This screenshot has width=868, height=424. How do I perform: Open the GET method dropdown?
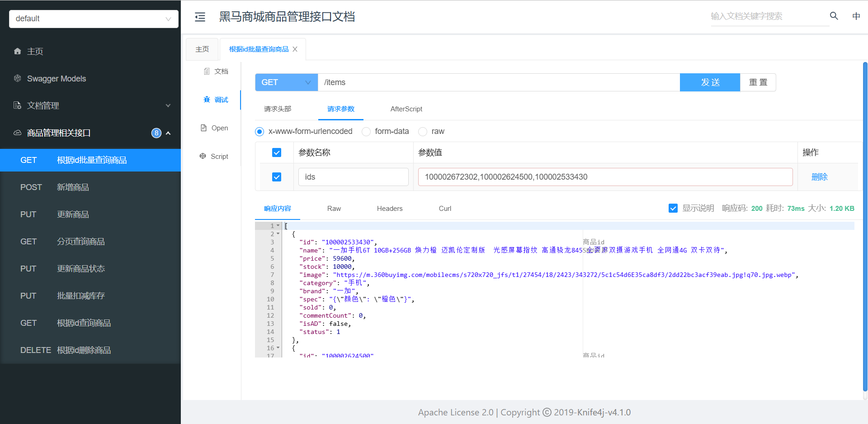coord(287,82)
